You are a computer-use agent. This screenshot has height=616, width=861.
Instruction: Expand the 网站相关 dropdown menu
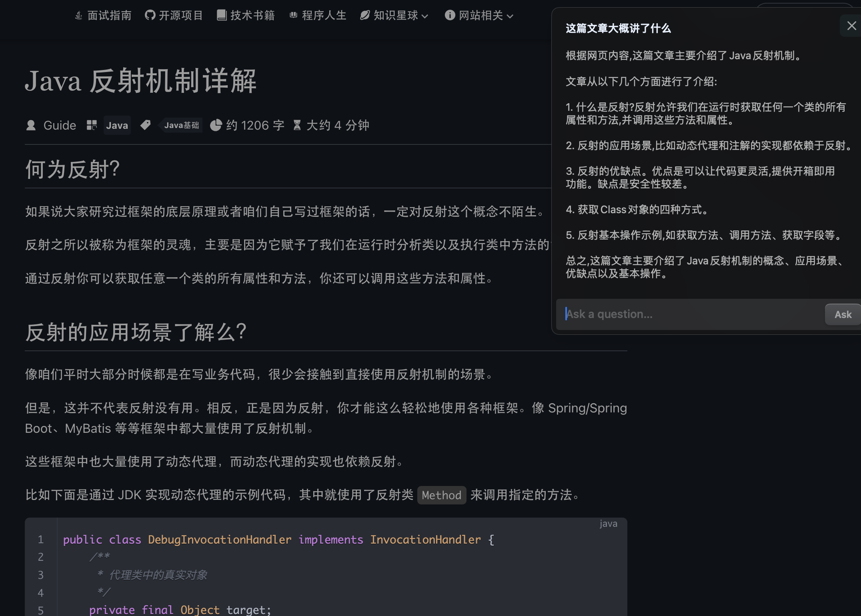[510, 16]
